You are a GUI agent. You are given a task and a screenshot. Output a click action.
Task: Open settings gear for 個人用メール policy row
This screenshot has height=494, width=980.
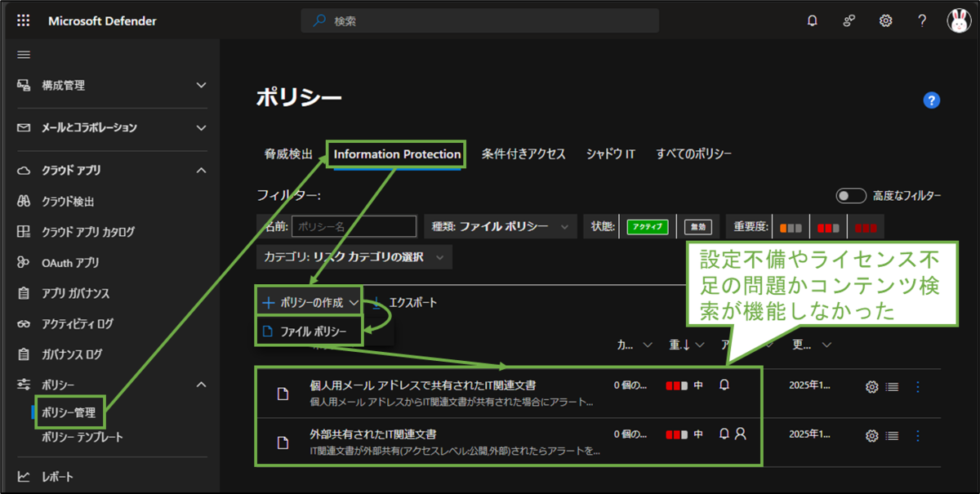(x=871, y=387)
